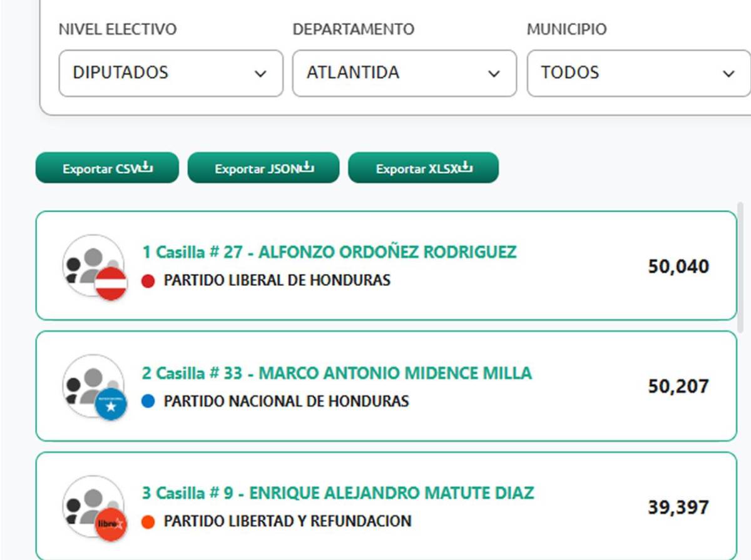Open ENRIQUE ALEJANDRO MATUTE DIAZ candidate link

click(338, 493)
